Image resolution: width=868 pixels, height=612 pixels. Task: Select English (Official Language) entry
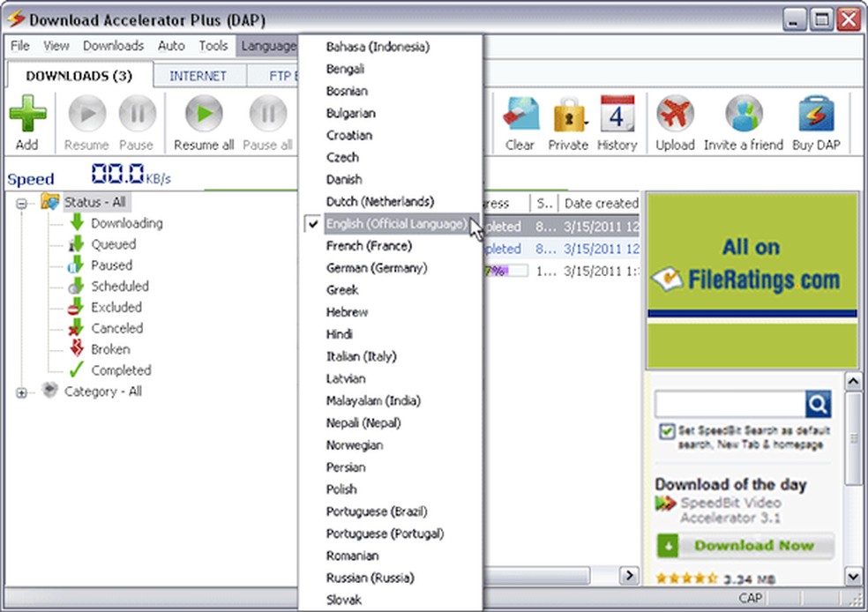[390, 224]
